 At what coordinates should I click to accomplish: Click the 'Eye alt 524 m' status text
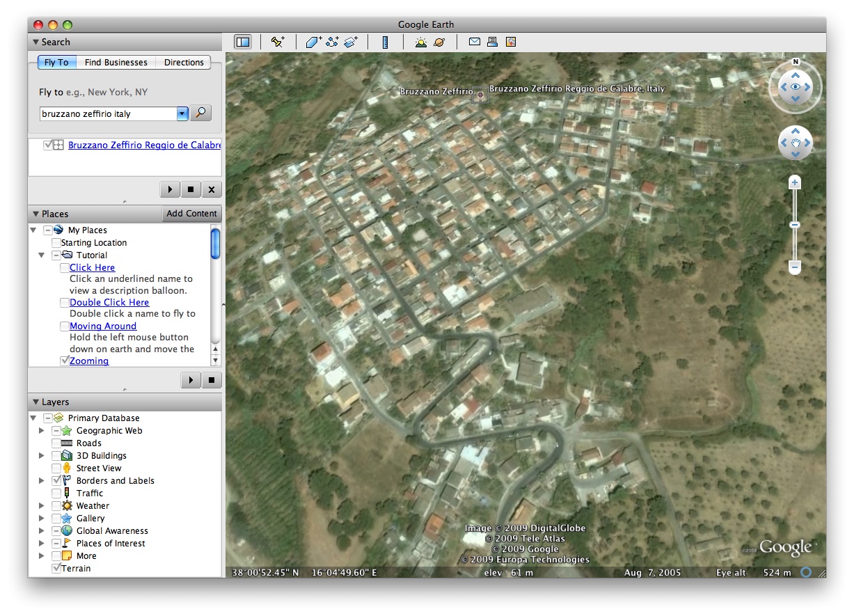tap(754, 572)
